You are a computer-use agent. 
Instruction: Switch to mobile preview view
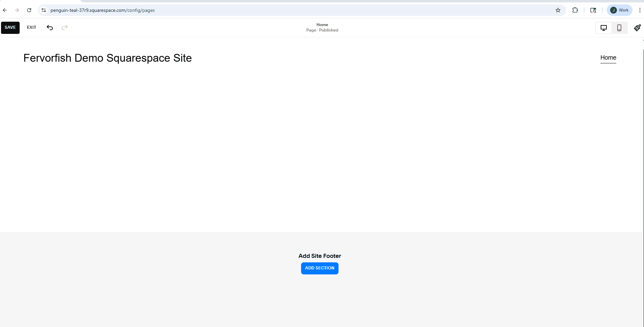click(x=619, y=28)
